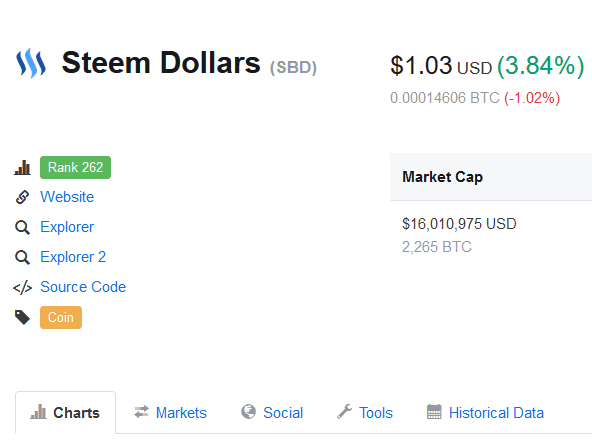Open the Tools tab
The width and height of the screenshot is (592, 447).
pos(365,413)
